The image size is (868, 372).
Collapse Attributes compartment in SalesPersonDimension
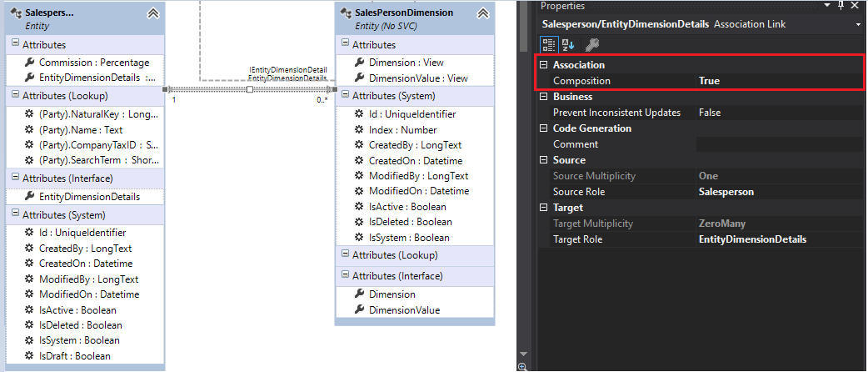(346, 43)
